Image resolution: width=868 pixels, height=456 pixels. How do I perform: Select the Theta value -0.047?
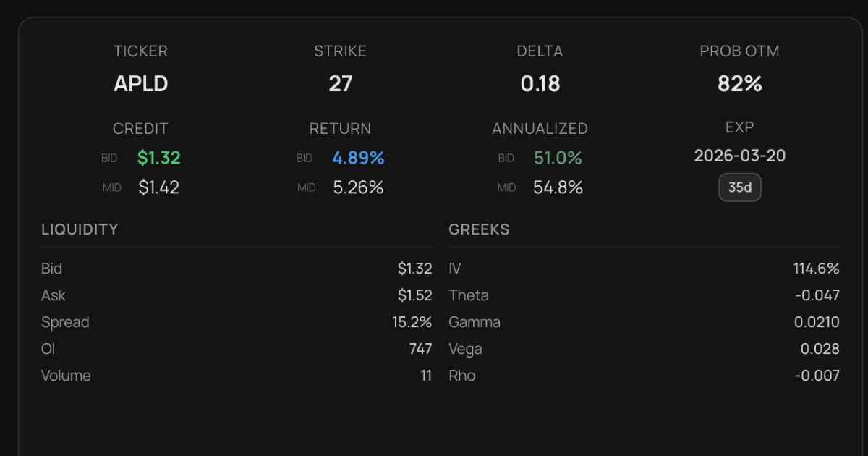[x=817, y=295]
